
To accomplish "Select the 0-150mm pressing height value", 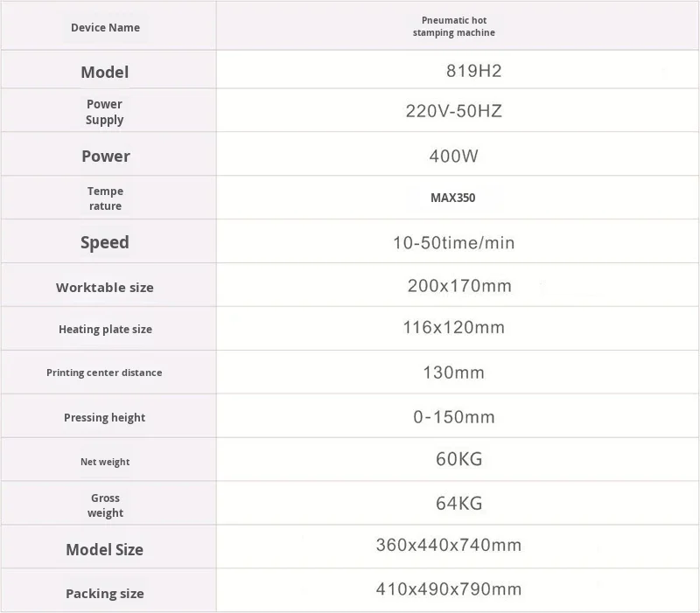I will (453, 417).
